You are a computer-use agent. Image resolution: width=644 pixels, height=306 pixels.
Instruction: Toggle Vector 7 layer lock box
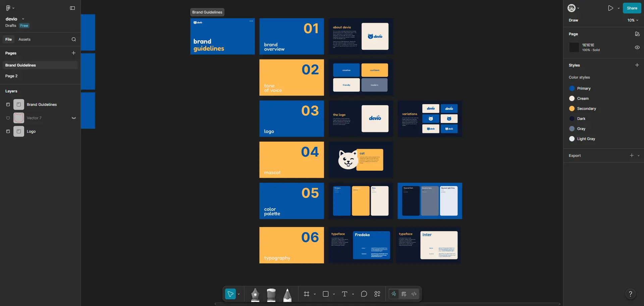pos(8,118)
